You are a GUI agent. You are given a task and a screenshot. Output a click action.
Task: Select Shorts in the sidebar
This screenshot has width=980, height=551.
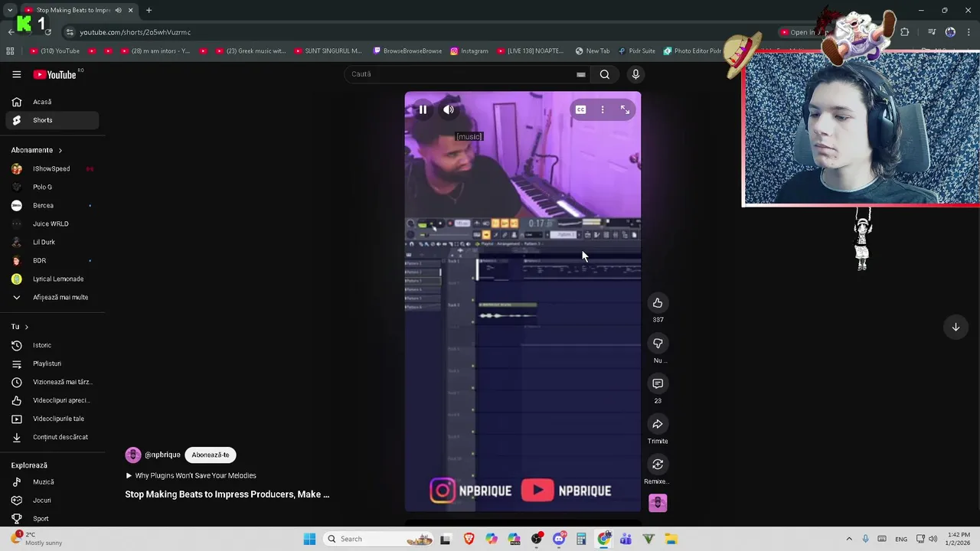tap(52, 120)
